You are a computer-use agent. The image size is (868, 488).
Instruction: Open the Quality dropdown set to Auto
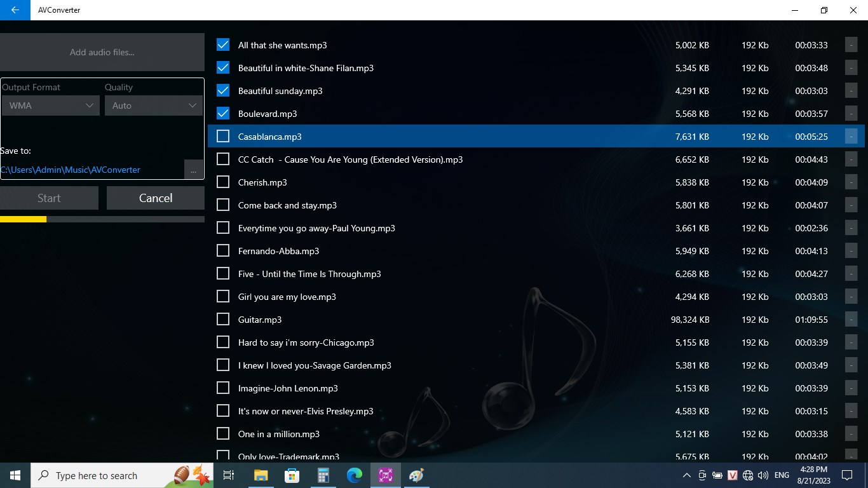153,105
